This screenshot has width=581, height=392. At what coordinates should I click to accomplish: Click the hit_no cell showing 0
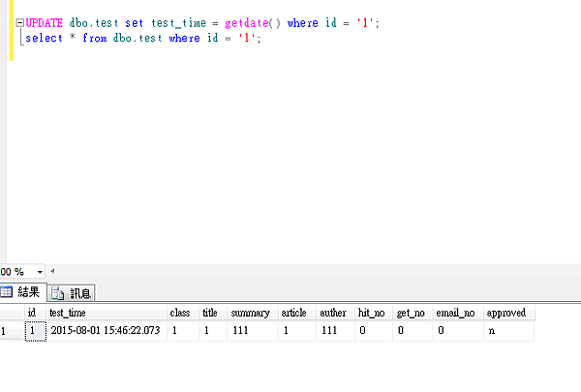[374, 330]
